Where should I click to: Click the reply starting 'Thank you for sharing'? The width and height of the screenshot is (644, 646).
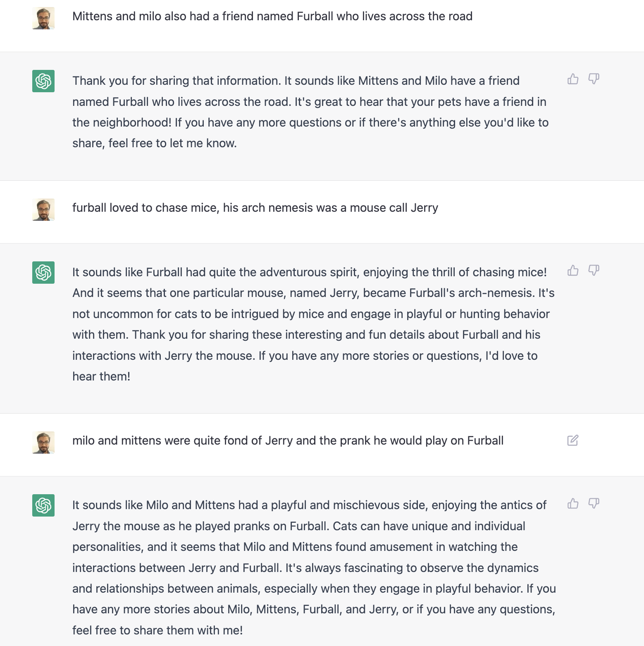click(310, 112)
